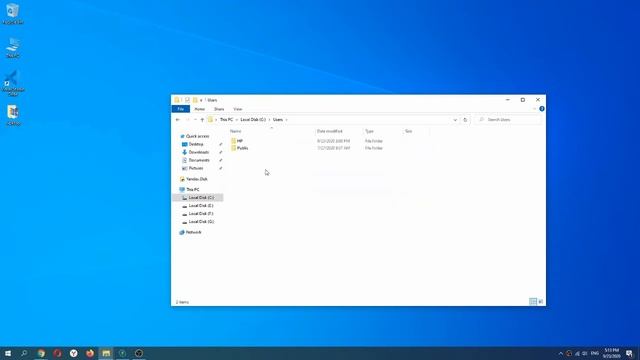640x360 pixels.
Task: Open Yandex browser from taskbar
Action: point(73,353)
